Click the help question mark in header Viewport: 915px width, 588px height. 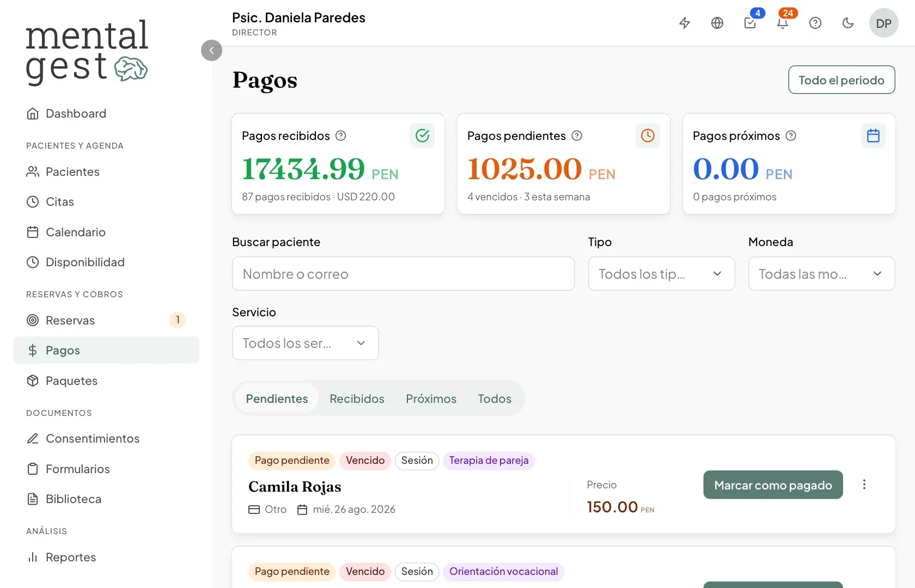point(815,23)
